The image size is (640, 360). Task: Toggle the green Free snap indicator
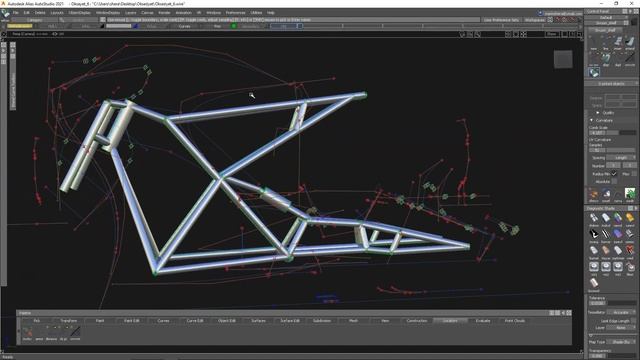coord(233,26)
